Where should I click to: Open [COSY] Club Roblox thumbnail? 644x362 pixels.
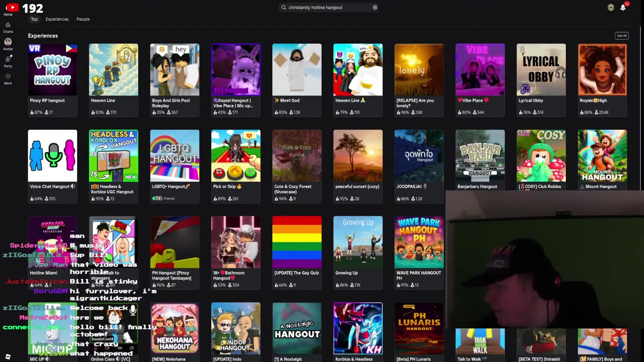[541, 156]
